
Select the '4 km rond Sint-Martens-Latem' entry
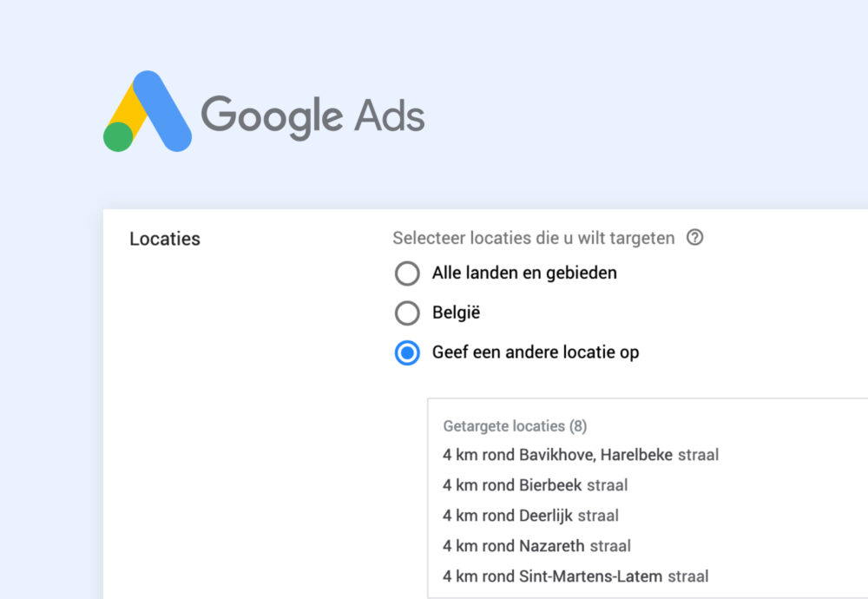coord(554,576)
